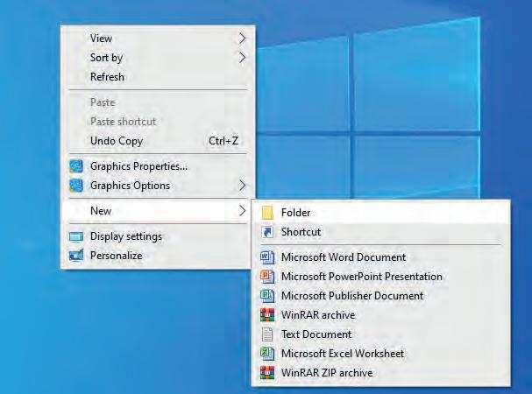The height and width of the screenshot is (394, 532).
Task: Expand the View submenu arrow
Action: tap(242, 39)
